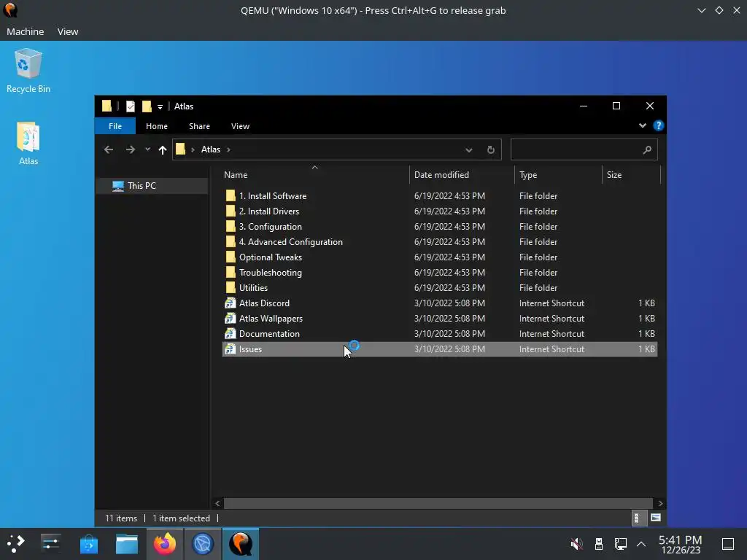Click the Properties quick access icon
The image size is (747, 560).
pos(130,106)
